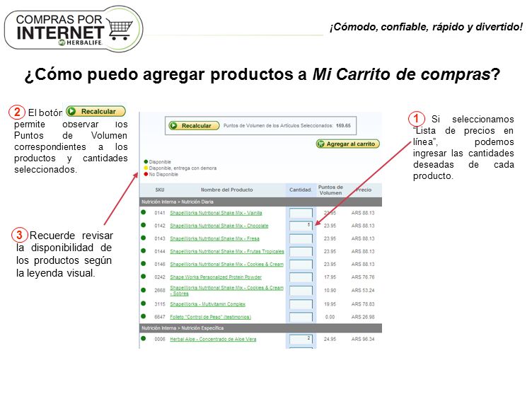The image size is (532, 399).
Task: Click the Nombre del Producto column header
Action: click(226, 190)
